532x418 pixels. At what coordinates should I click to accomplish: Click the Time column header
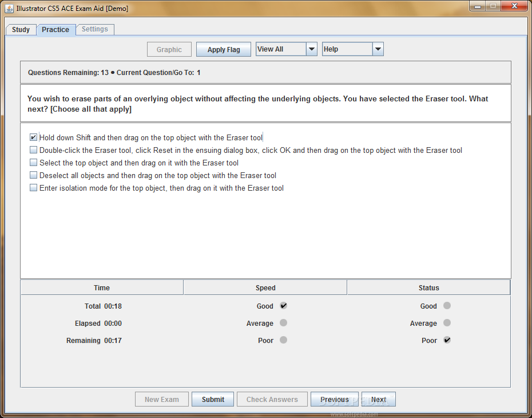pyautogui.click(x=102, y=287)
